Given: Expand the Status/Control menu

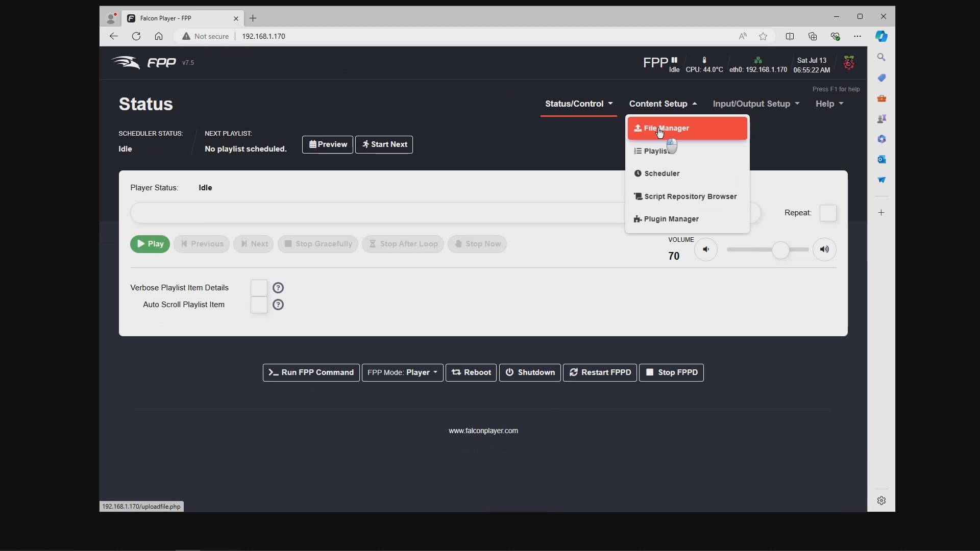Looking at the screenshot, I should (578, 104).
